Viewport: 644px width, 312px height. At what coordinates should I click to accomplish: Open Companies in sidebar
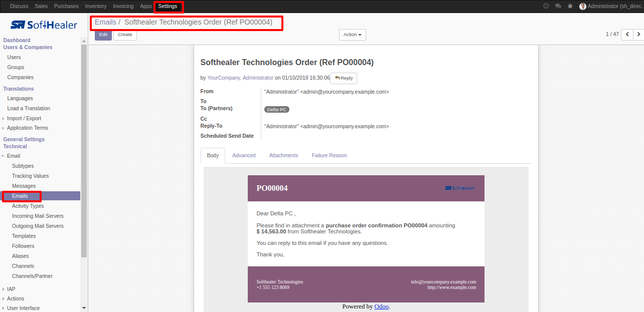click(x=20, y=77)
